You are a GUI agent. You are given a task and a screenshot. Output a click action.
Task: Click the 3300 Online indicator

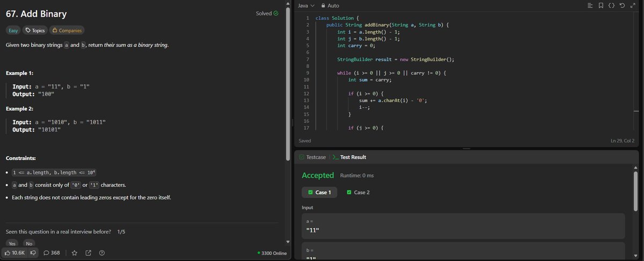[272, 253]
